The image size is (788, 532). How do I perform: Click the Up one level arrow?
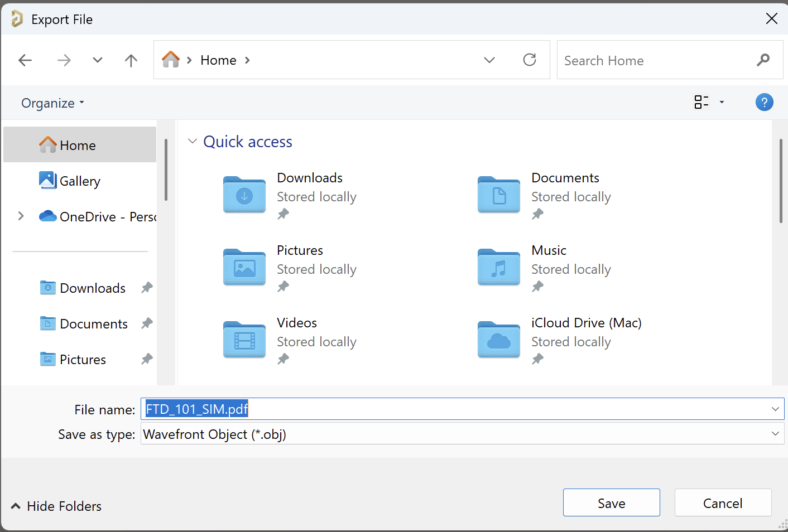pyautogui.click(x=131, y=60)
